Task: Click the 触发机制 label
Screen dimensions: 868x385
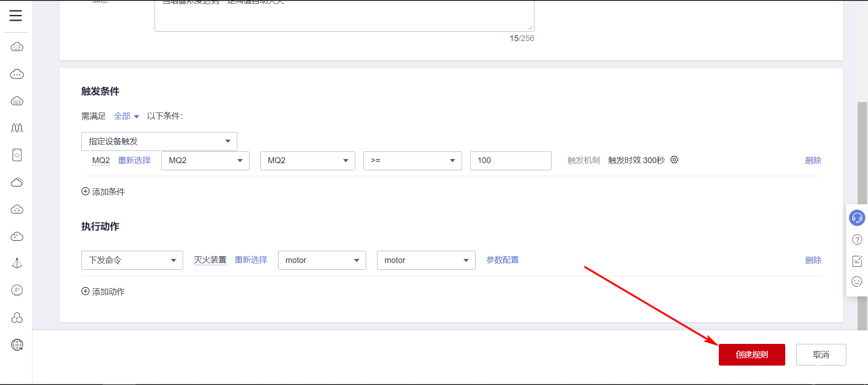Action: pos(584,160)
